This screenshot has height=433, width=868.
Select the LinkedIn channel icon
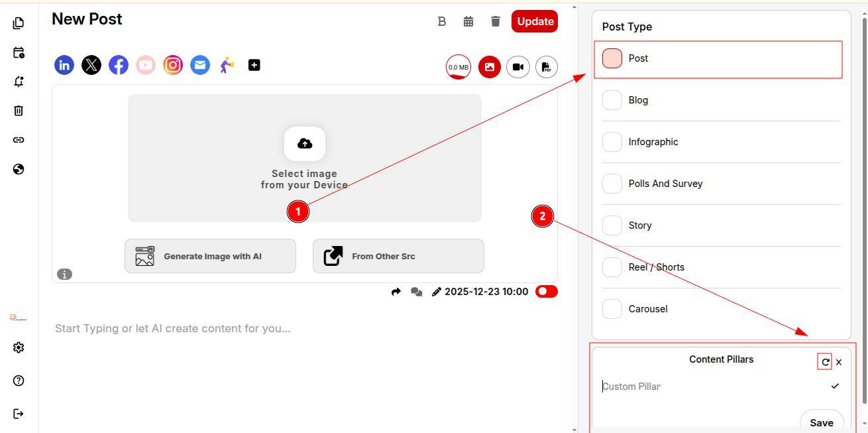point(64,65)
